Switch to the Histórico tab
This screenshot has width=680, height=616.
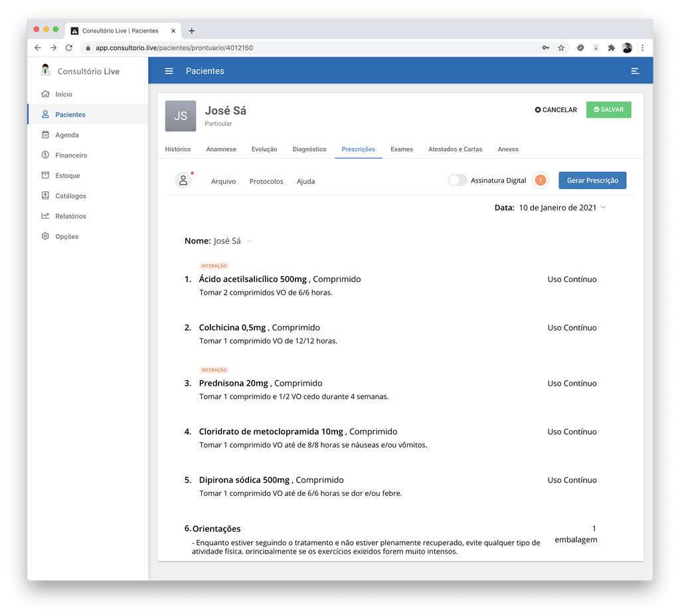coord(178,149)
